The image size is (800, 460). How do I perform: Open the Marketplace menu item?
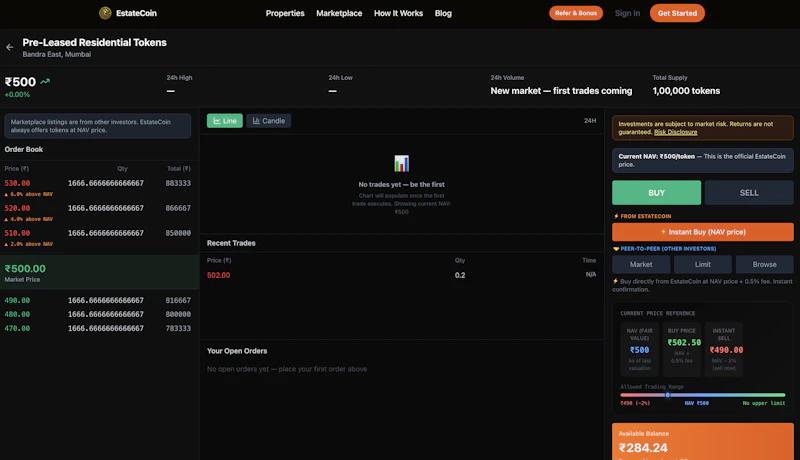(339, 13)
